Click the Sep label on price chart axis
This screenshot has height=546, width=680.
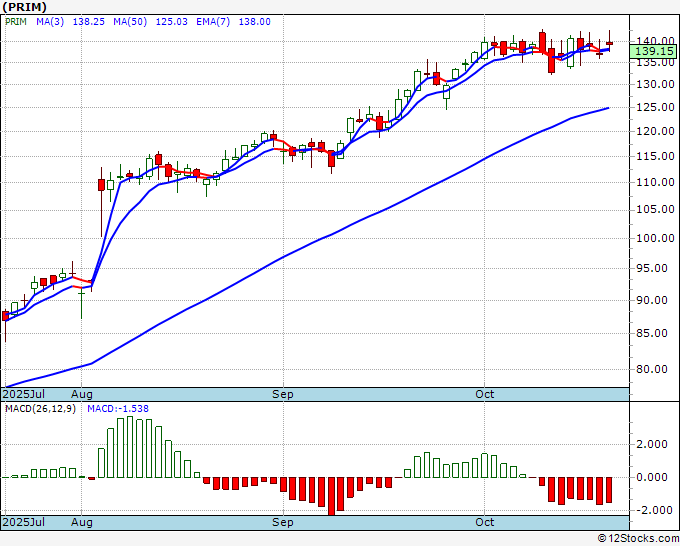[x=283, y=394]
